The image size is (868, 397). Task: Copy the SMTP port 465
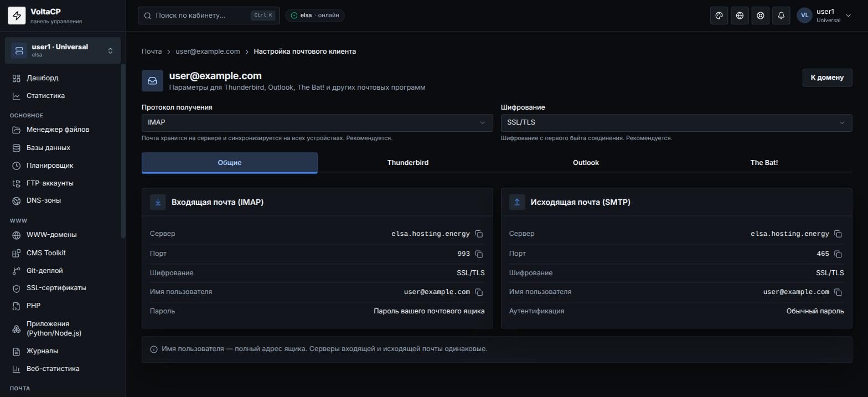pos(838,254)
